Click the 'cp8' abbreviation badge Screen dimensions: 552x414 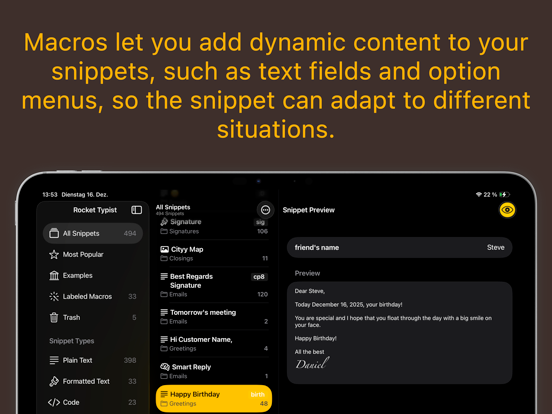coord(259,277)
